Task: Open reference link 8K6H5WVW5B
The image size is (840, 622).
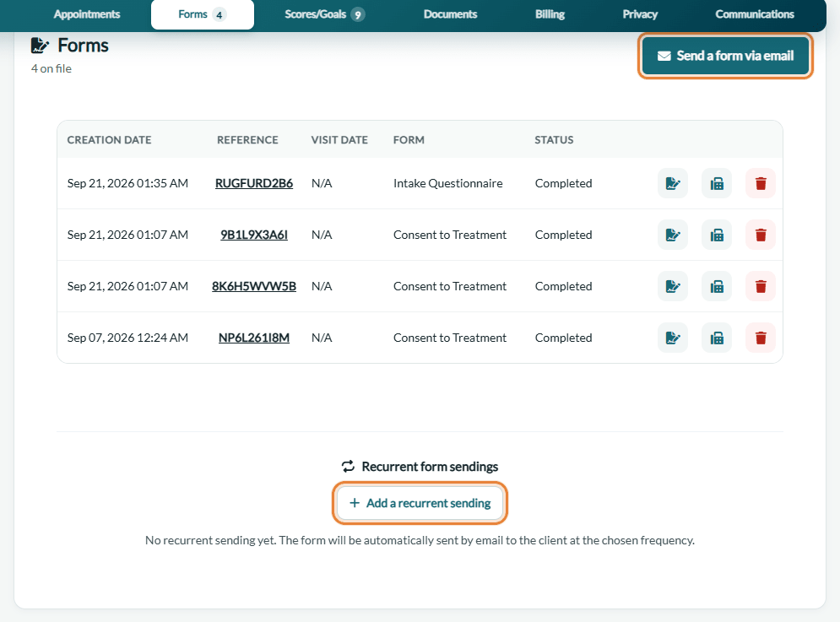Action: (254, 286)
